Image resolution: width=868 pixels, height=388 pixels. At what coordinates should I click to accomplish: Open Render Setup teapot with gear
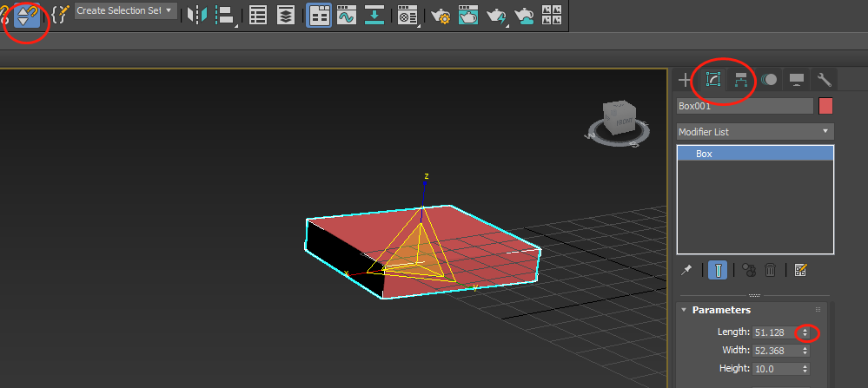tap(441, 16)
